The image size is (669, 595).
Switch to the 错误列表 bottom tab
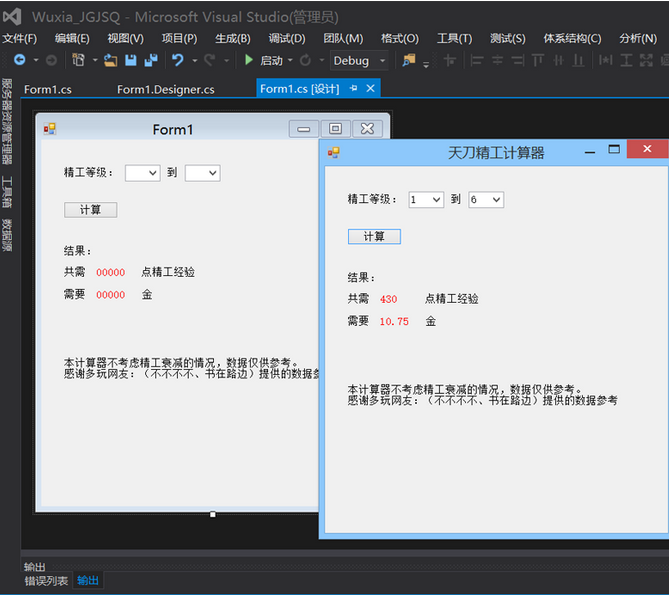(x=46, y=581)
